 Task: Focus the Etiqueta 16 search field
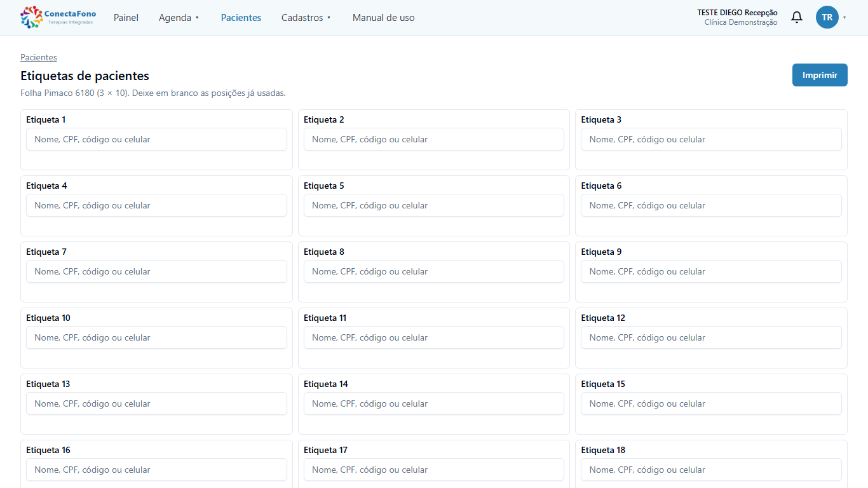point(156,470)
